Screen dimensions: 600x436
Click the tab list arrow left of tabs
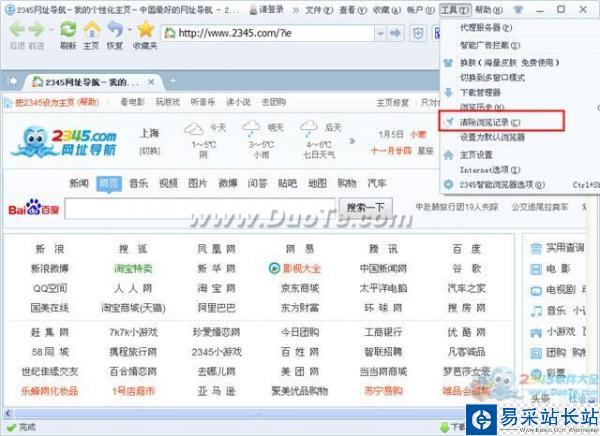(12, 81)
